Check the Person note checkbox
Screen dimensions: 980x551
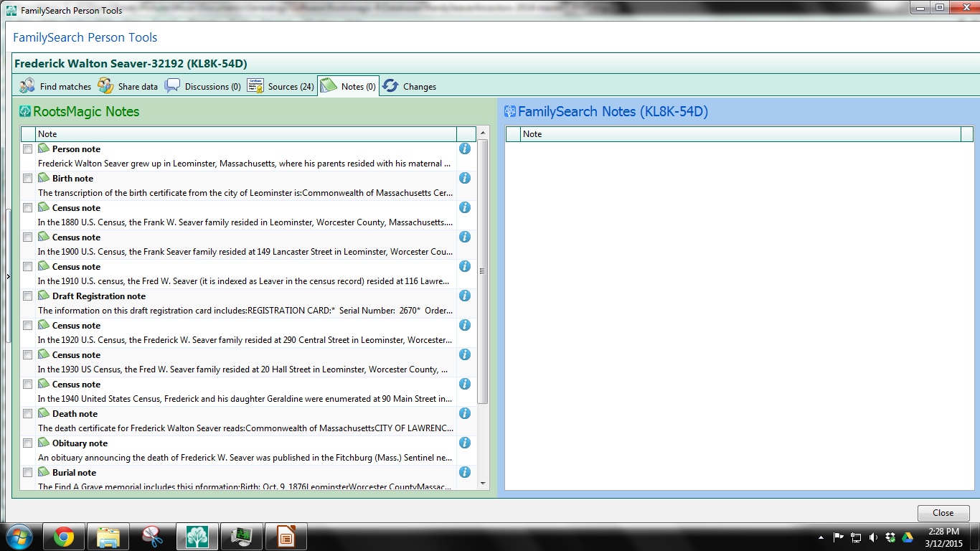point(27,149)
